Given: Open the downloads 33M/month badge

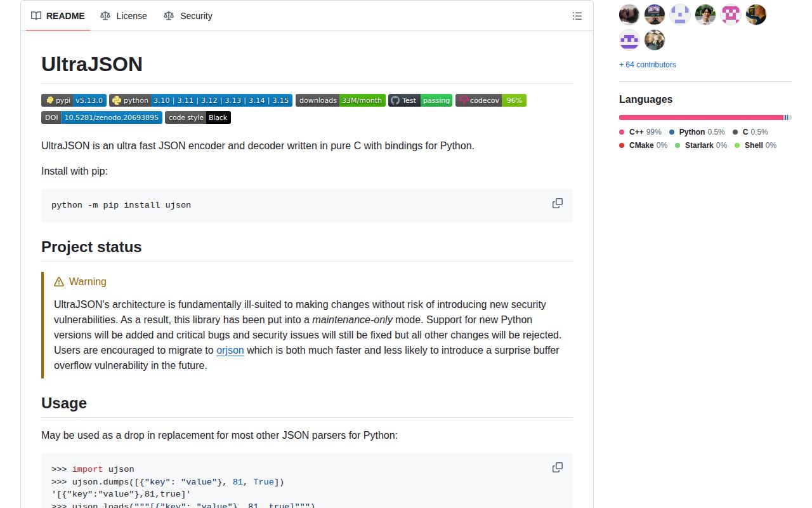Looking at the screenshot, I should click(x=341, y=100).
